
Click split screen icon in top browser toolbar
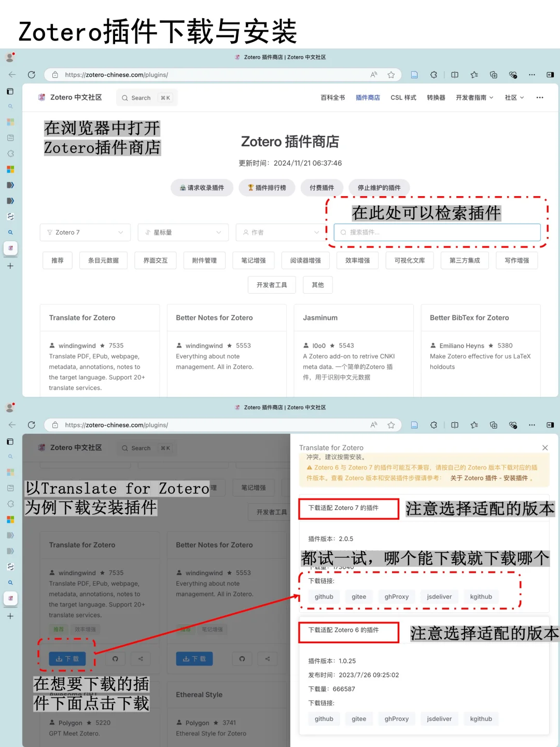[455, 75]
